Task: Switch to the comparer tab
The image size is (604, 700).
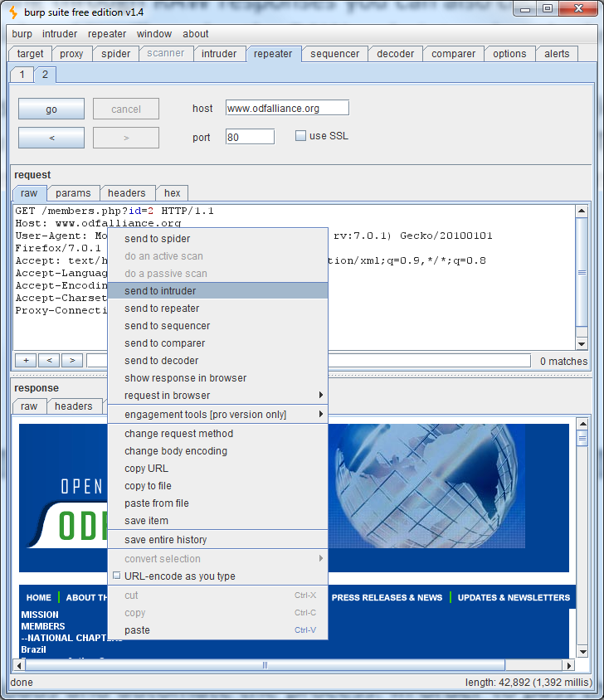Action: click(x=454, y=54)
